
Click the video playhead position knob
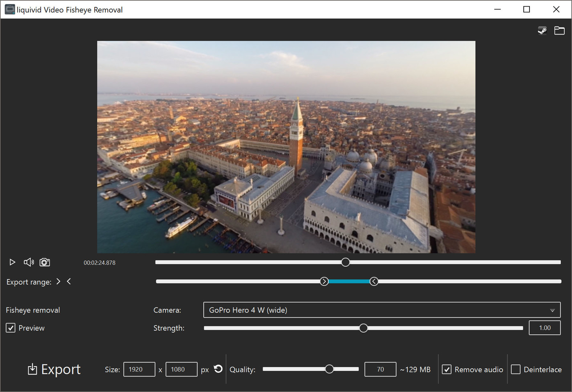coord(345,262)
